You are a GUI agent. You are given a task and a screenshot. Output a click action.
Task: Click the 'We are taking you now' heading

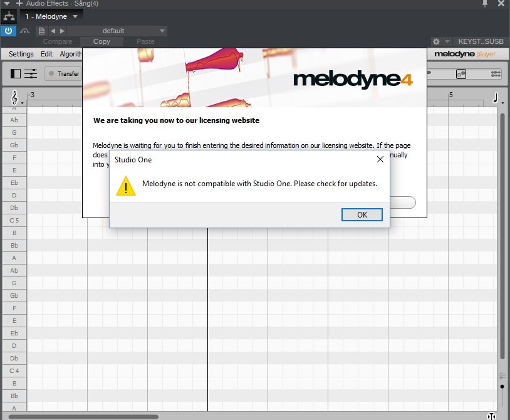[x=176, y=120]
